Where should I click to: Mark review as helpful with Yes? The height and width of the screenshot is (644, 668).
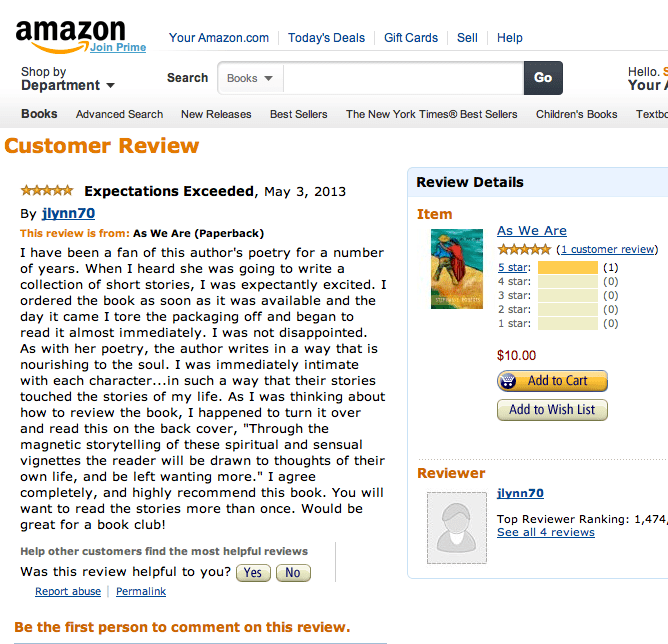coord(253,573)
